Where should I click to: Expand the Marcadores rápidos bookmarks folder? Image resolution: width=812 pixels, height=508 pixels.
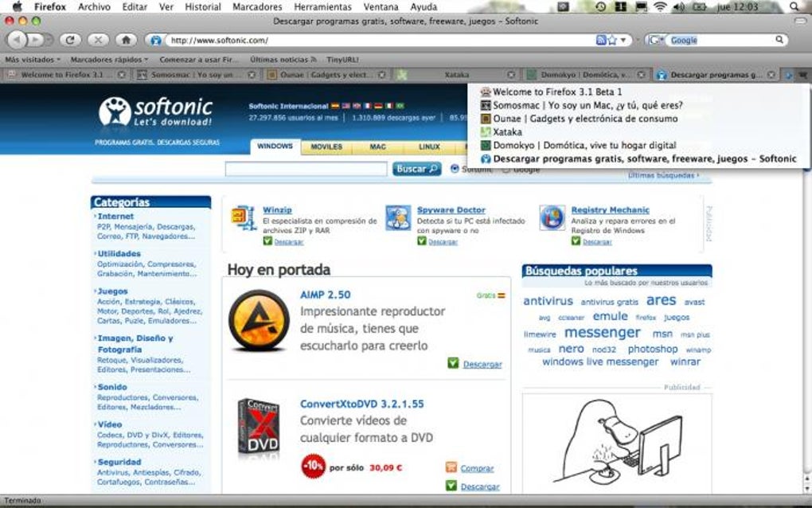109,60
